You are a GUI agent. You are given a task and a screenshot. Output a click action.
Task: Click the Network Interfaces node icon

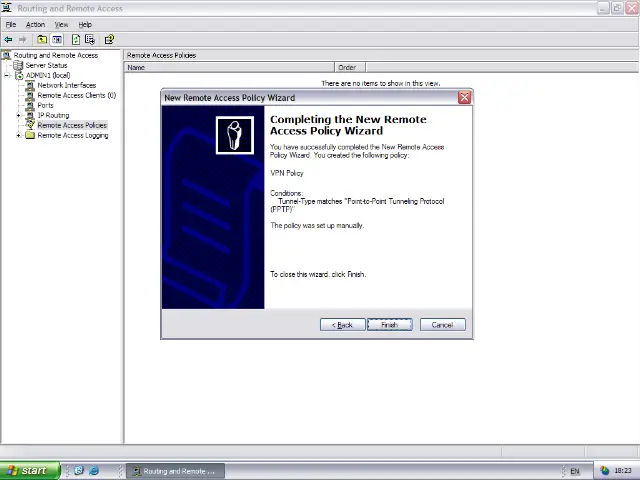point(30,85)
